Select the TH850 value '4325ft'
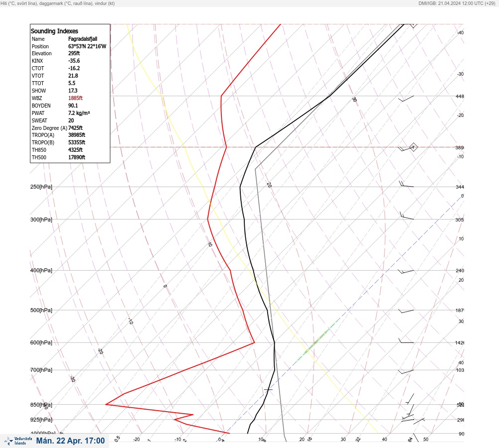The height and width of the screenshot is (448, 499). click(x=76, y=150)
